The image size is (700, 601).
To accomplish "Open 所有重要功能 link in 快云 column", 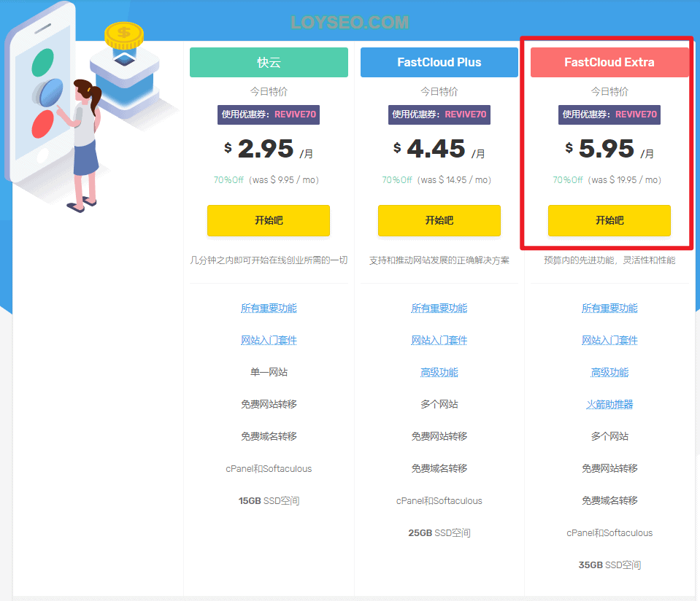I will coord(269,309).
